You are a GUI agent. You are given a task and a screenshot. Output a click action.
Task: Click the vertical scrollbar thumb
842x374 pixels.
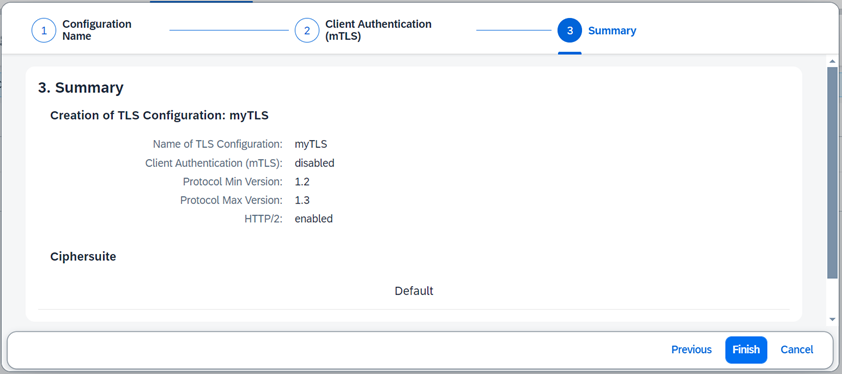coord(832,173)
